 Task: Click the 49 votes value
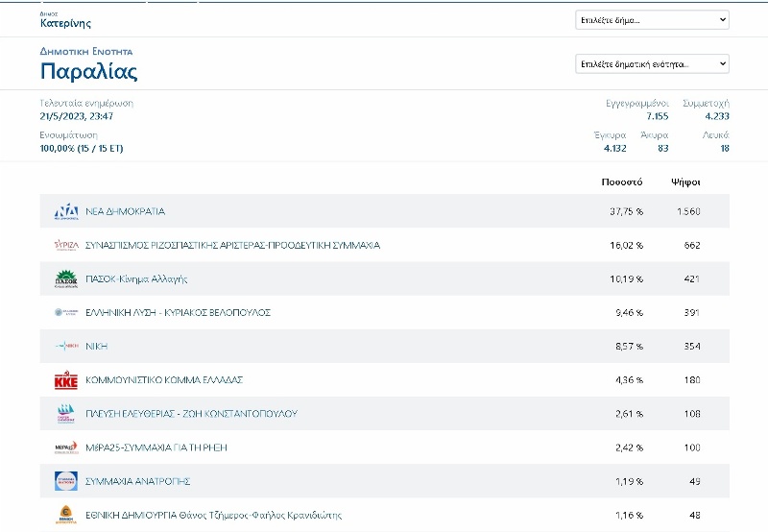(695, 481)
